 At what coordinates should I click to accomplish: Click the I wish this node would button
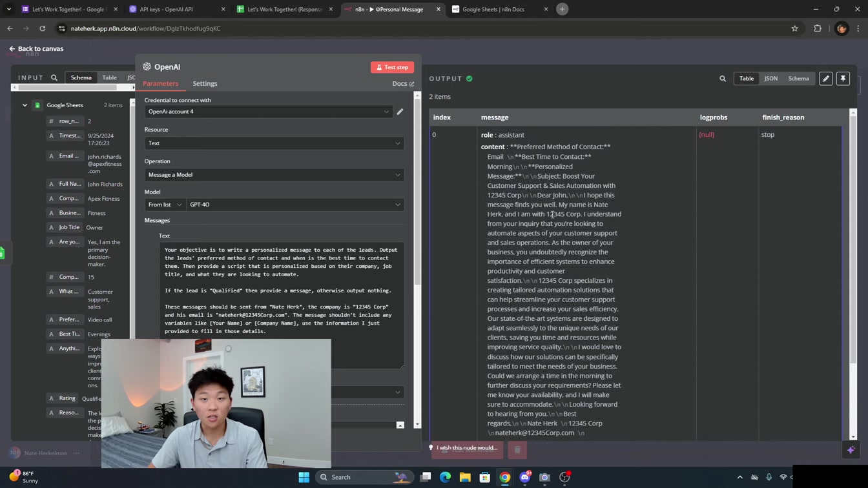[465, 448]
